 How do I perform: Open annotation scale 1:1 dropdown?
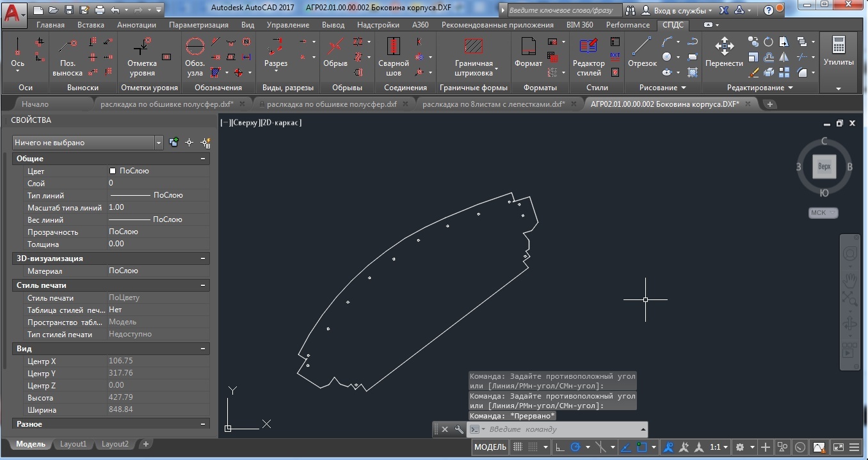tap(719, 447)
